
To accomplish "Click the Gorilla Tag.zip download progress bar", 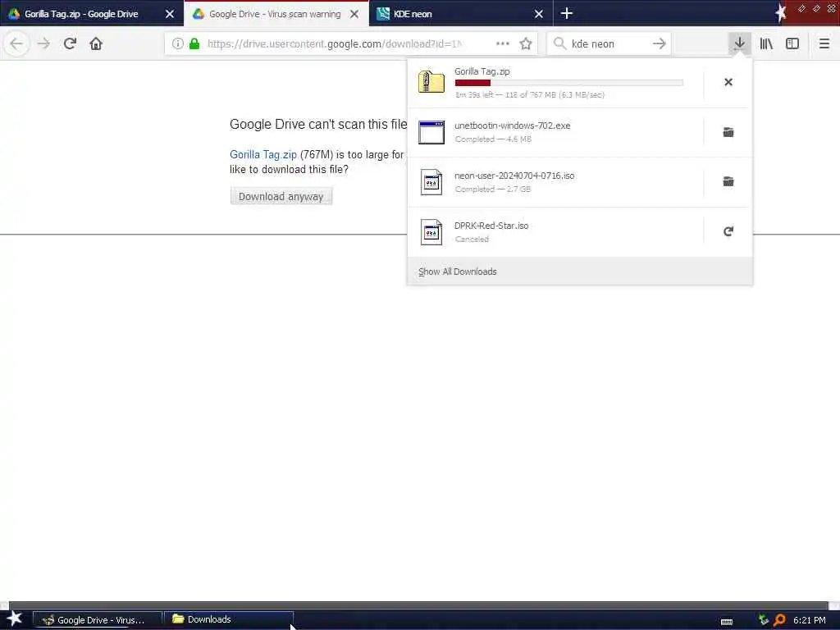I will pyautogui.click(x=569, y=83).
